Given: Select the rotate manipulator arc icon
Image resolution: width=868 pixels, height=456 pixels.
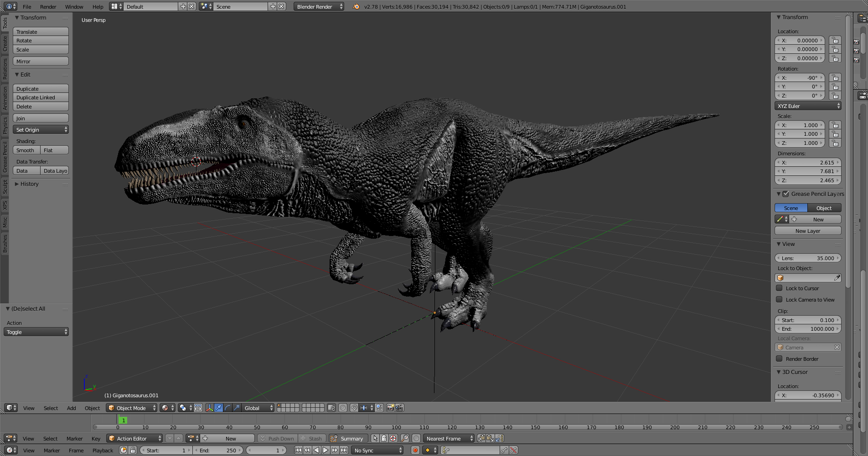Looking at the screenshot, I should [x=227, y=408].
